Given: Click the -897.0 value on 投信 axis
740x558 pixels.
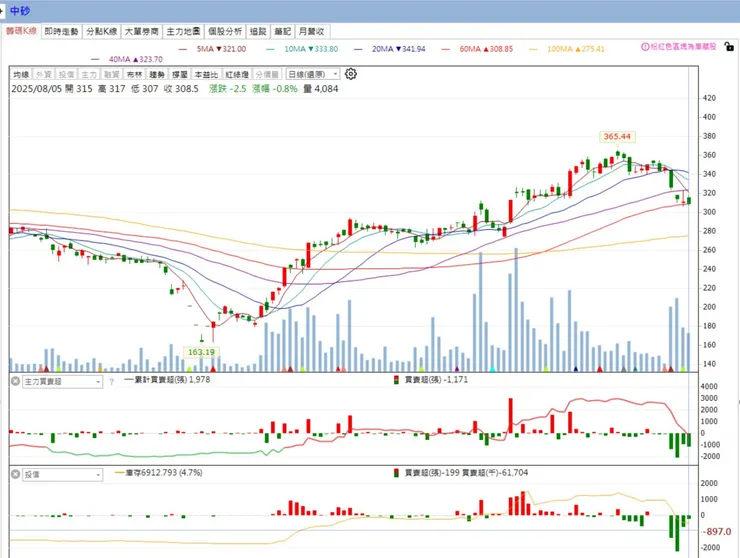Looking at the screenshot, I should click(718, 532).
